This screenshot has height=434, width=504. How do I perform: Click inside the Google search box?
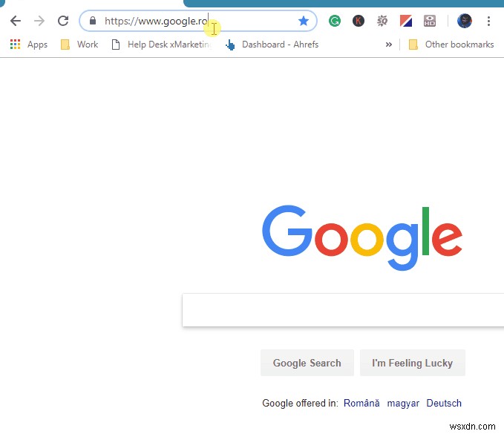point(343,310)
